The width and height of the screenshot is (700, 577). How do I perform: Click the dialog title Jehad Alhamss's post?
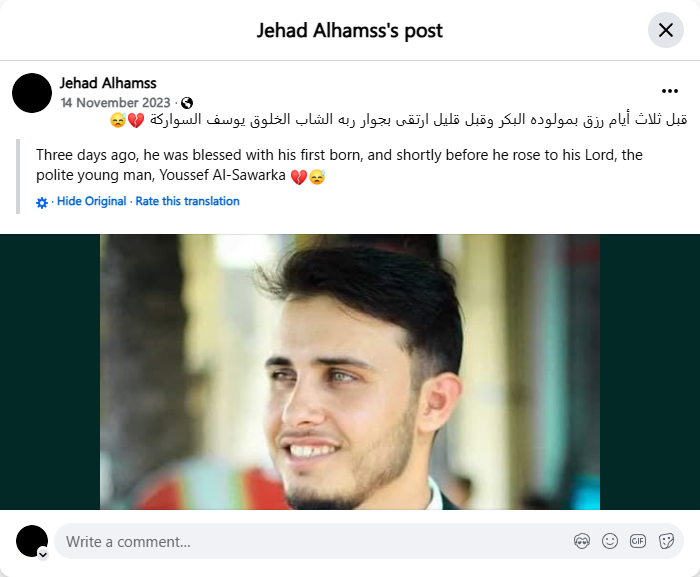coord(350,30)
